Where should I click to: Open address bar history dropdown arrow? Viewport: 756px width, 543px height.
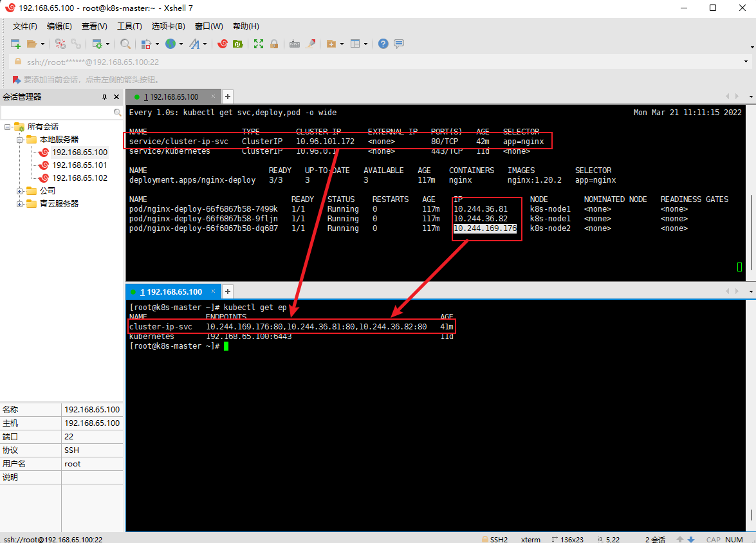pos(746,62)
